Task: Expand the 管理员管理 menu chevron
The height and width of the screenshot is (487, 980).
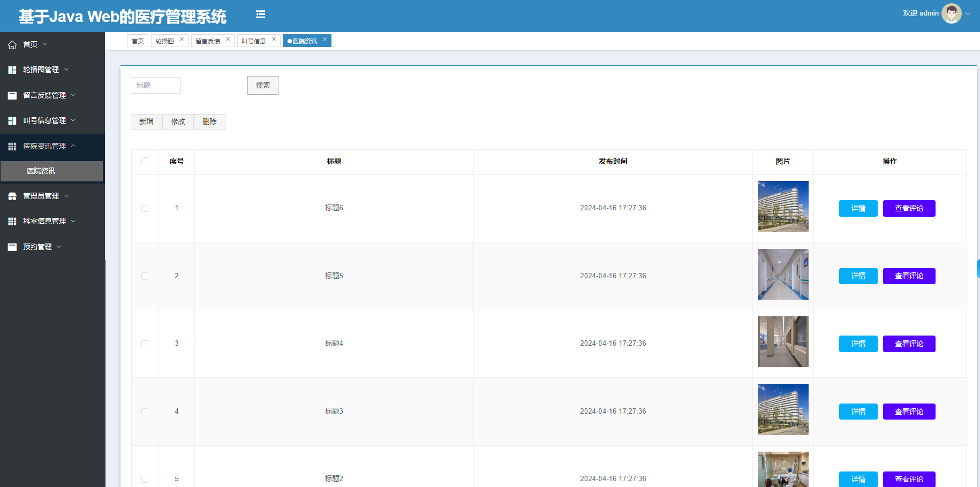Action: (66, 196)
